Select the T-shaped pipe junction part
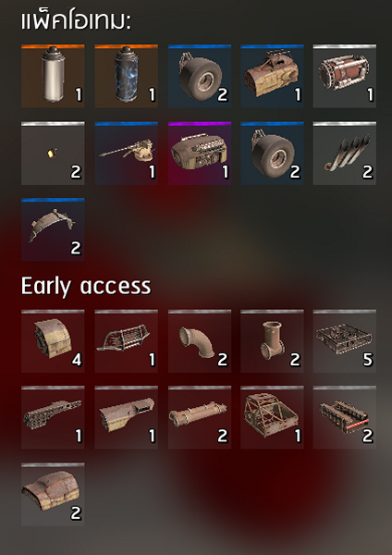Viewport: 392px width, 555px height. coord(272,341)
